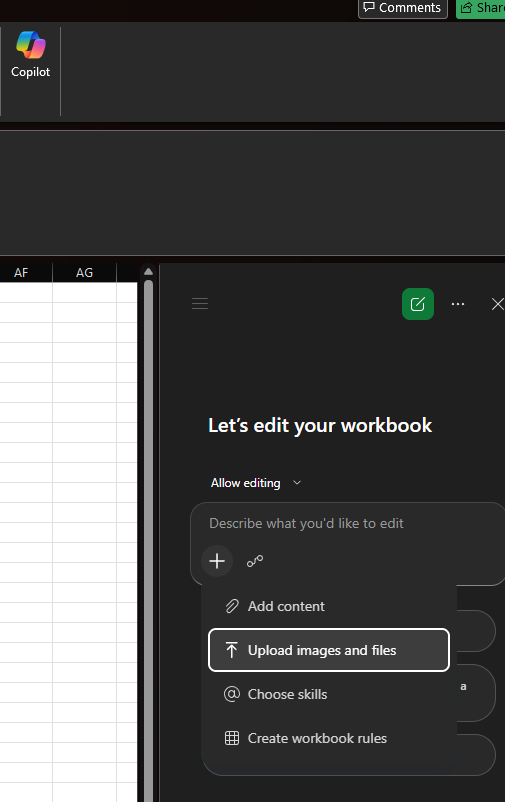This screenshot has width=505, height=802.
Task: Select column AF header
Action: coord(24,273)
